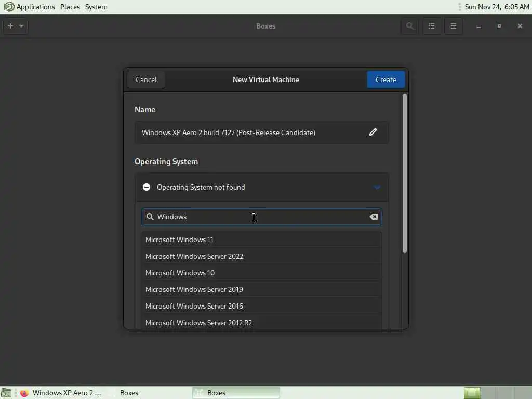Clear the Windows search text

coord(374,217)
